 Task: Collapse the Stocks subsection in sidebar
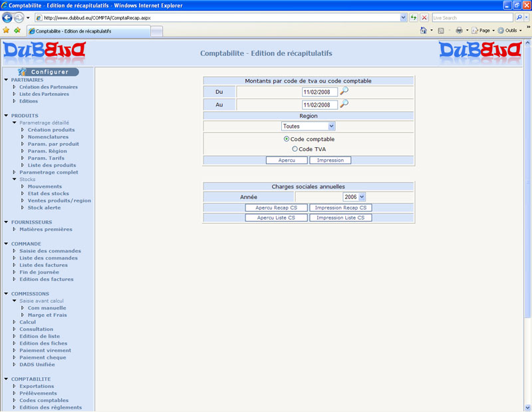tap(15, 180)
